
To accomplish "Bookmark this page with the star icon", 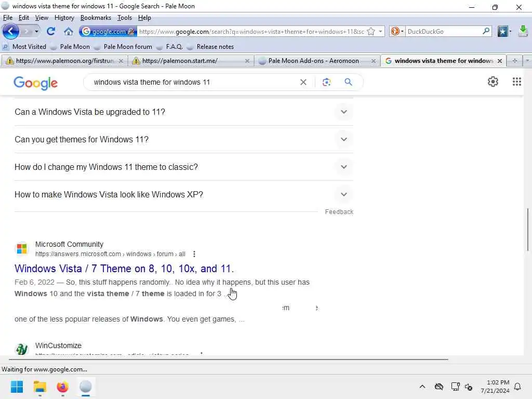I will [371, 32].
